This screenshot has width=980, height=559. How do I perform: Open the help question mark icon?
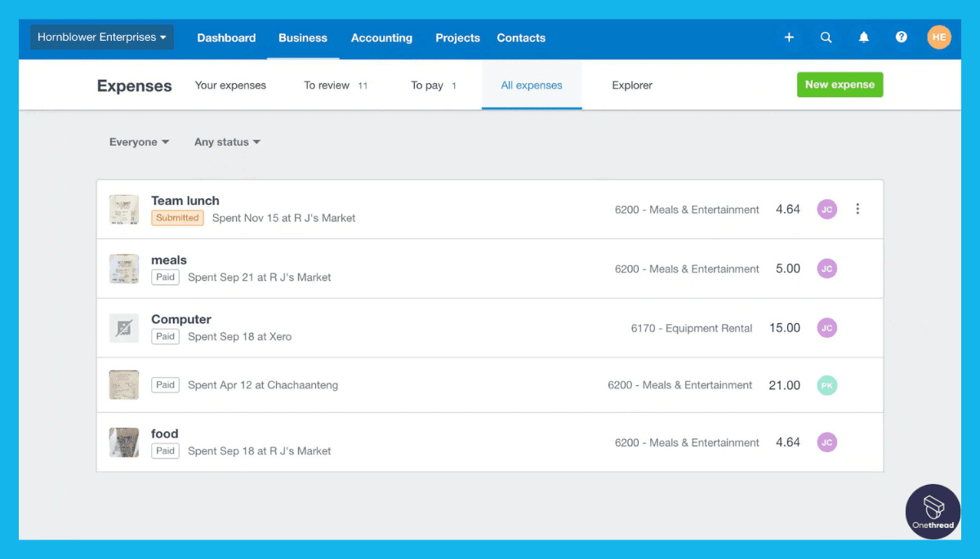tap(901, 38)
